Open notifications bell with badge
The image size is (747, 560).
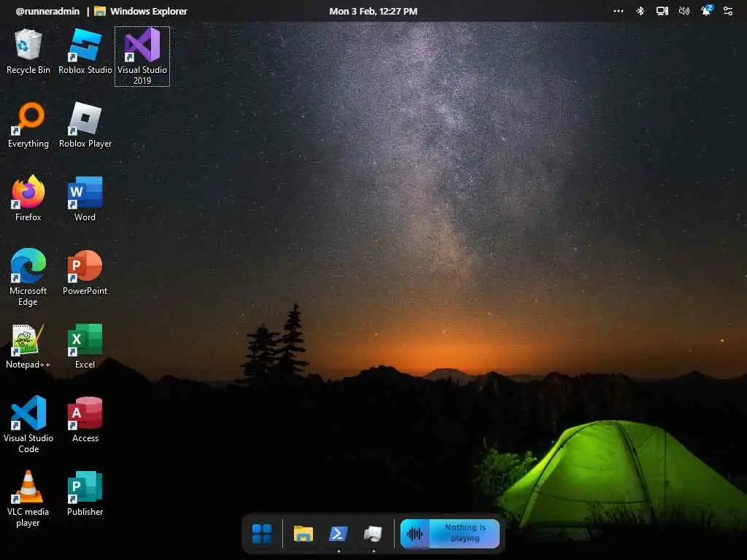(706, 10)
